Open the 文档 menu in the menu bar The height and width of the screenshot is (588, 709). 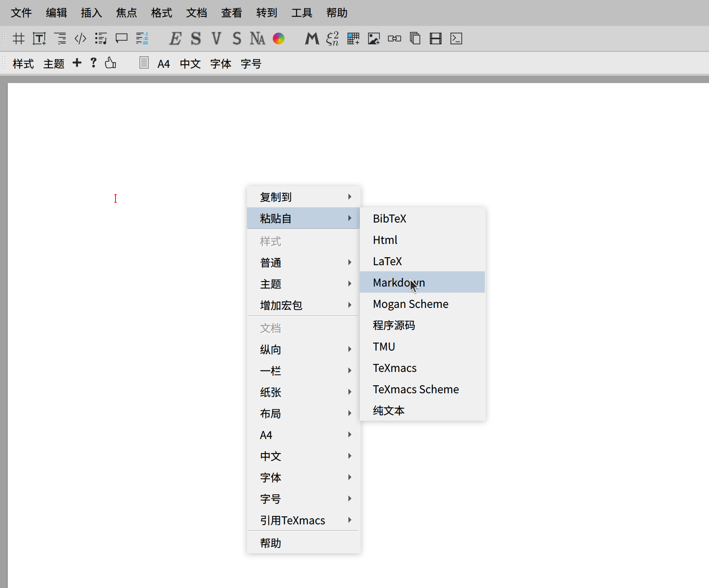coord(197,13)
